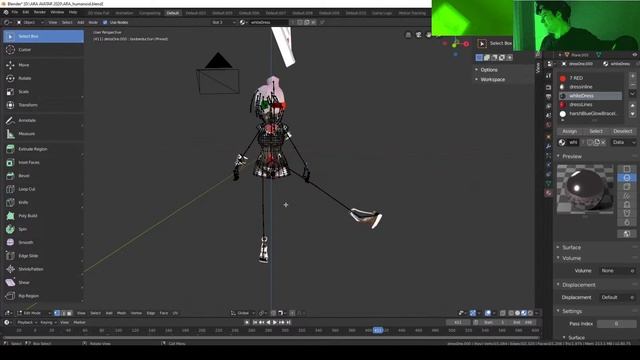Activate the Select Box tool
The image size is (640, 360).
click(x=43, y=36)
